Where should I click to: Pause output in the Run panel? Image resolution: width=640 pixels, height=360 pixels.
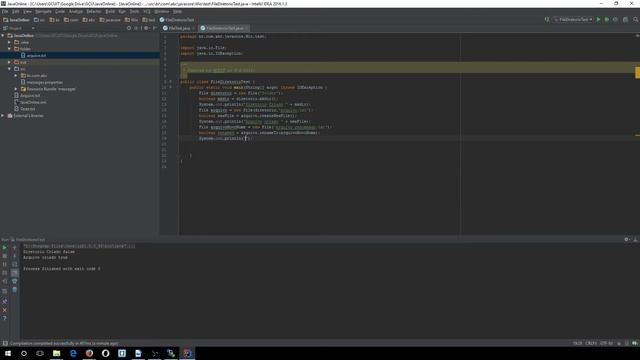(x=5, y=264)
